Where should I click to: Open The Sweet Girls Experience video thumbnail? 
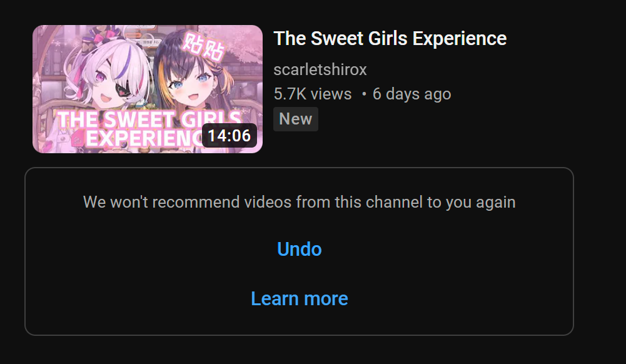[148, 89]
